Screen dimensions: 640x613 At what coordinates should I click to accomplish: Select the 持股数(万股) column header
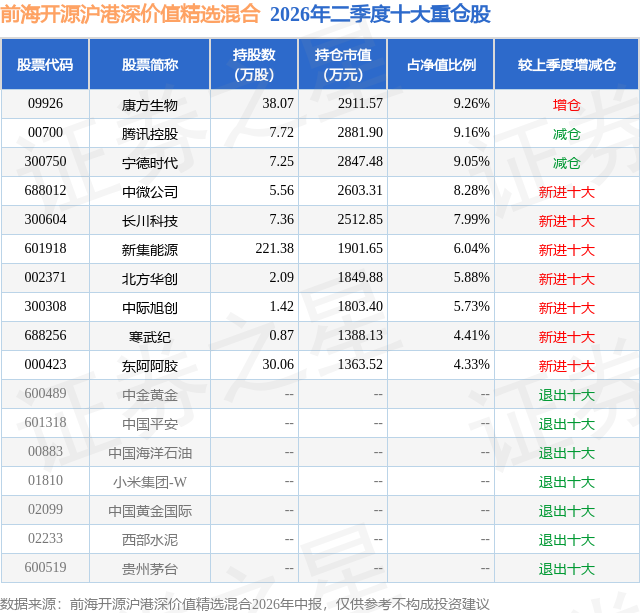pyautogui.click(x=254, y=64)
